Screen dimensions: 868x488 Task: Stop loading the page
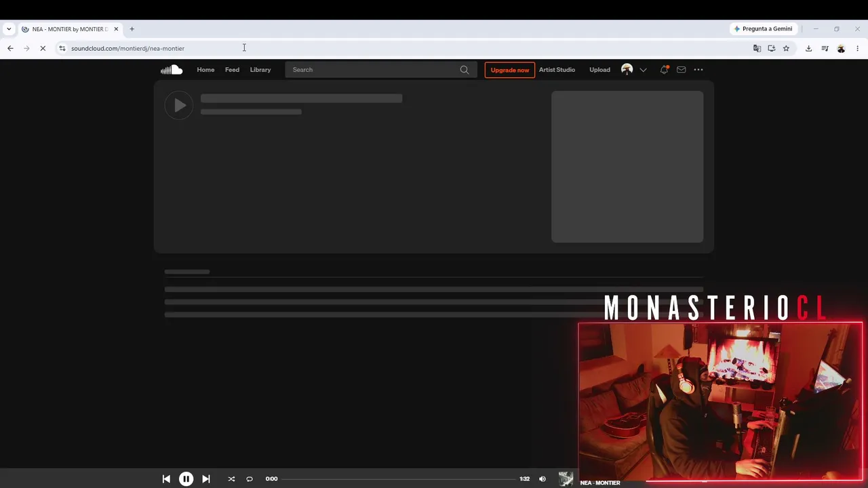coord(43,48)
